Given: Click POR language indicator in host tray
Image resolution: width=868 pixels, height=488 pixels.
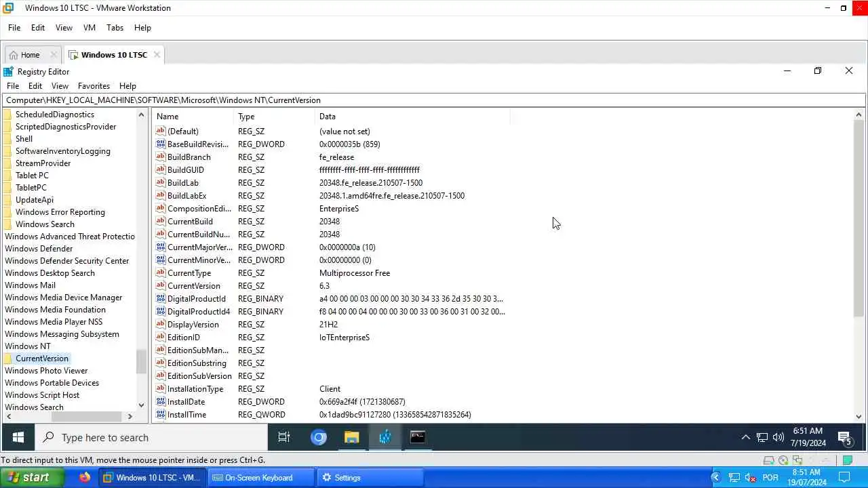Looking at the screenshot, I should point(770,478).
